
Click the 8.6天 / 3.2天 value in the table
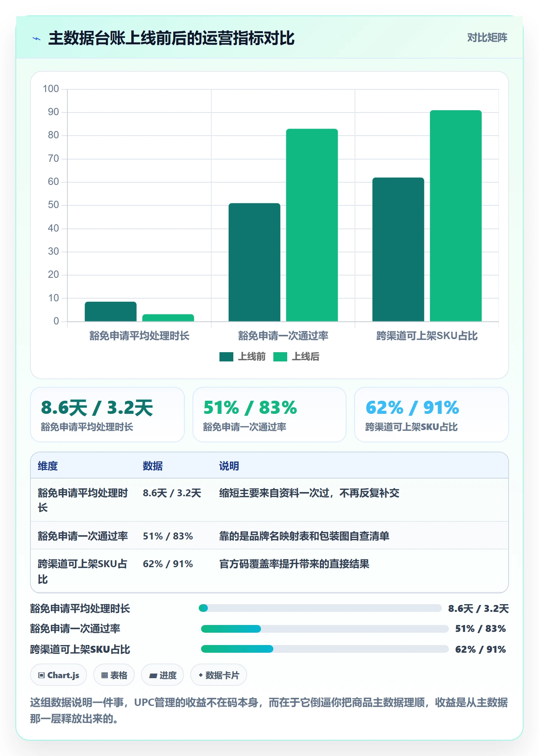172,493
